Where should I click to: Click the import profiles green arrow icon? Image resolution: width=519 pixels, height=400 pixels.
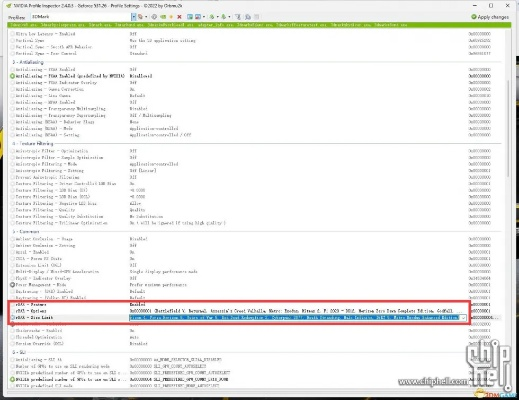coord(223,17)
